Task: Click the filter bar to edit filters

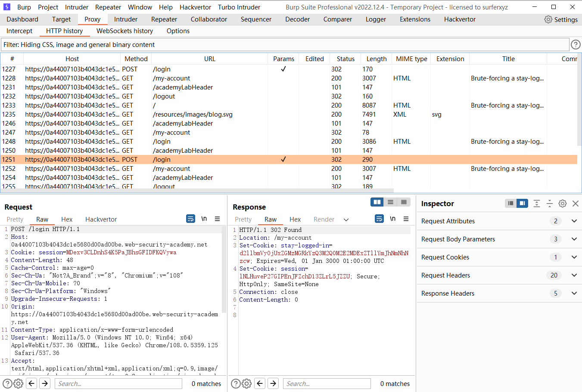Action: pyautogui.click(x=285, y=44)
